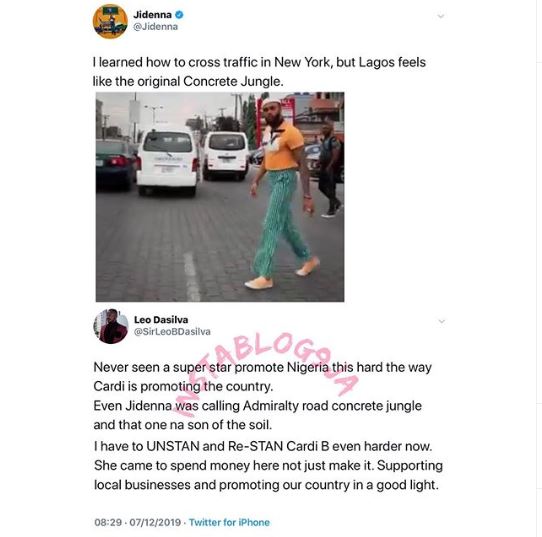This screenshot has width=542, height=537.
Task: Click Jidenna's tweet text about Lagos
Action: [259, 72]
